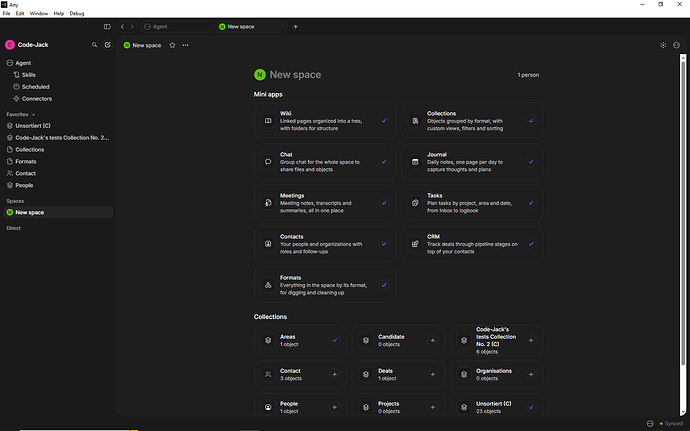Screen dimensions: 690x431
Task: Click the Tasks mini app icon
Action: coord(415,203)
